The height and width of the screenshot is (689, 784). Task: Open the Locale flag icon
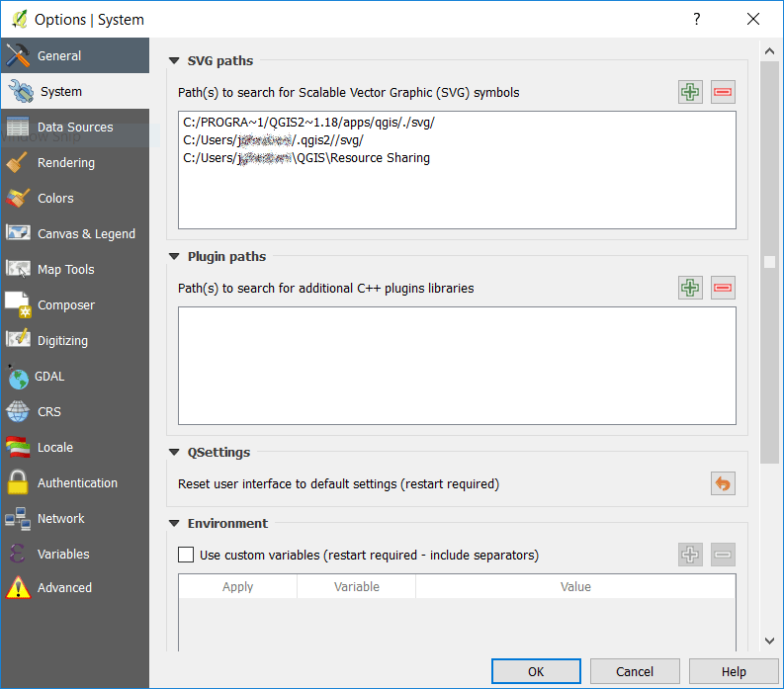[x=18, y=447]
